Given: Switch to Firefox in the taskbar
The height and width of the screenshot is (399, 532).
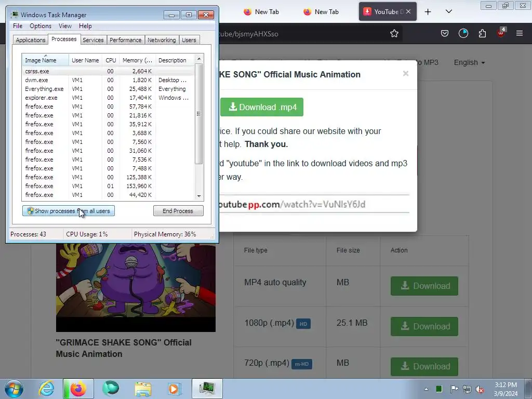Looking at the screenshot, I should (78, 389).
